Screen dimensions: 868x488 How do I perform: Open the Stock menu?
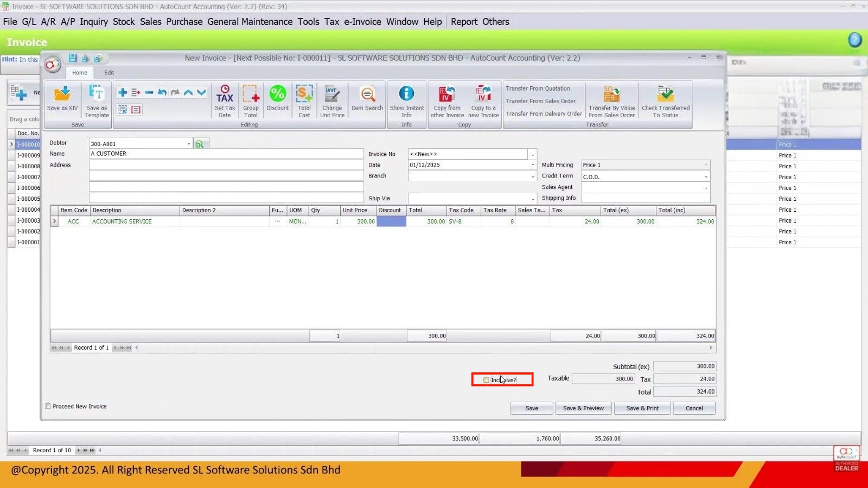click(x=124, y=22)
